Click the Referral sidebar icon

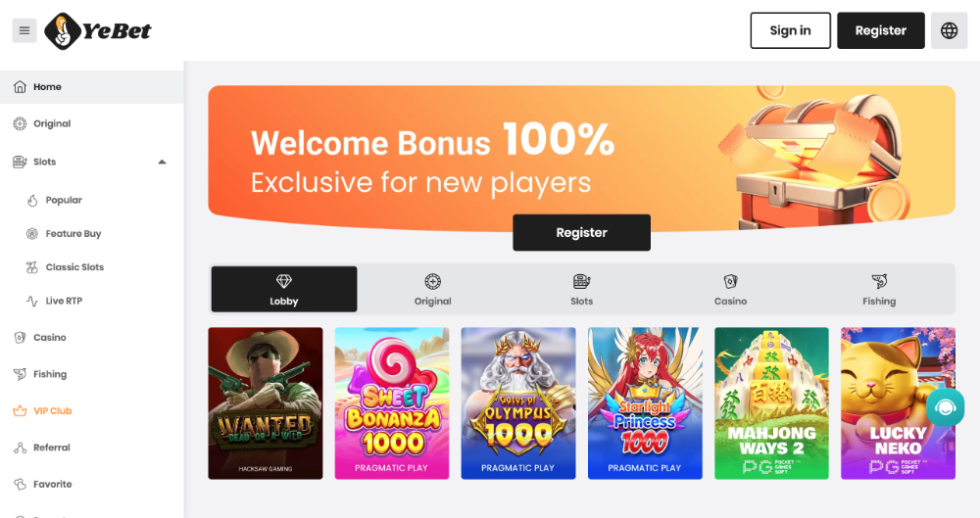point(20,447)
